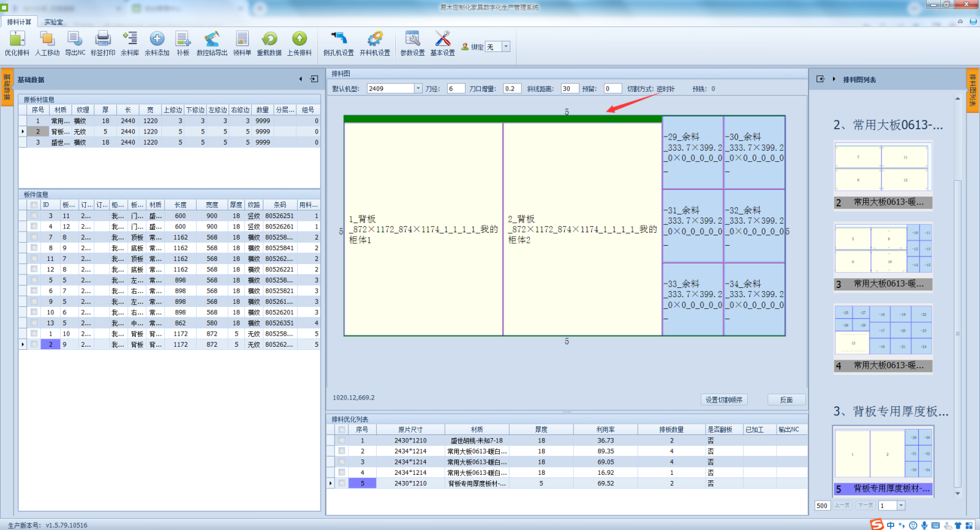Select nesting thumbnail 5 背板专用厚度板材
This screenshot has height=530, width=980.
click(883, 461)
